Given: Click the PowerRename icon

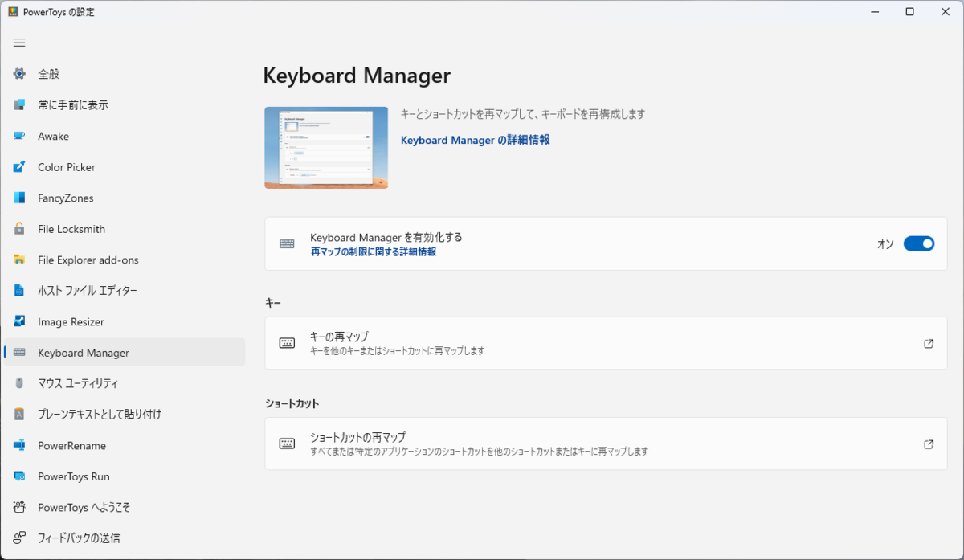Looking at the screenshot, I should [x=19, y=445].
